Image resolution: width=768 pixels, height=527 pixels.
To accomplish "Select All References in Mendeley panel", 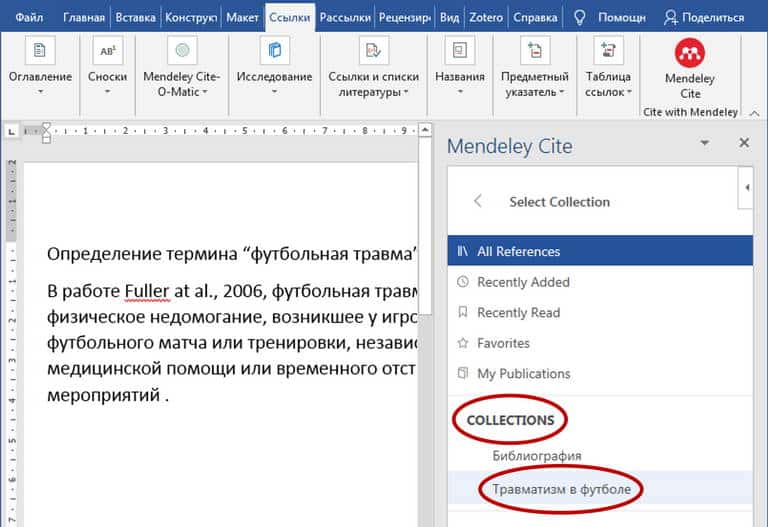I will [600, 251].
